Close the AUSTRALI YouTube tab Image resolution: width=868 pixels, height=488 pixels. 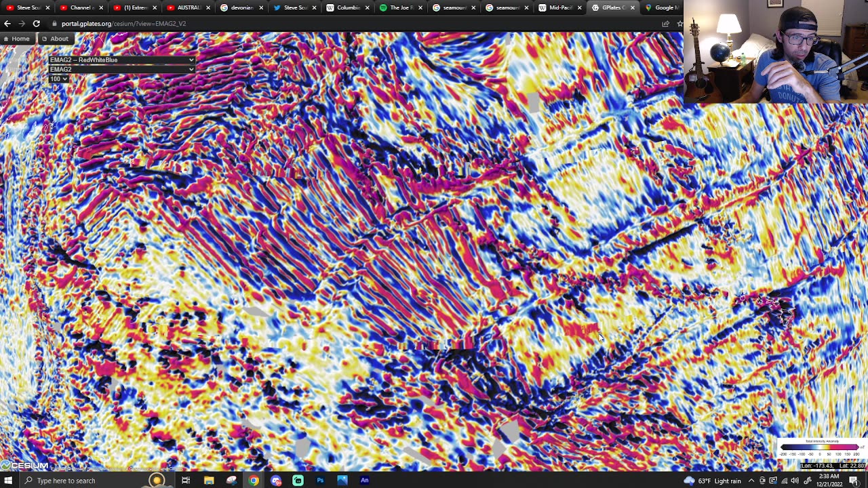pyautogui.click(x=208, y=7)
